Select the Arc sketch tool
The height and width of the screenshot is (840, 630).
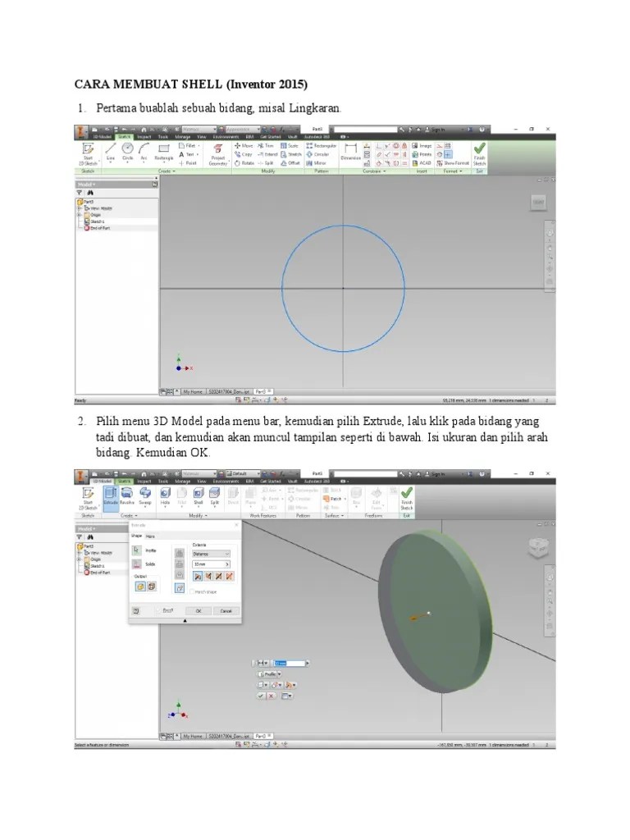[x=144, y=151]
